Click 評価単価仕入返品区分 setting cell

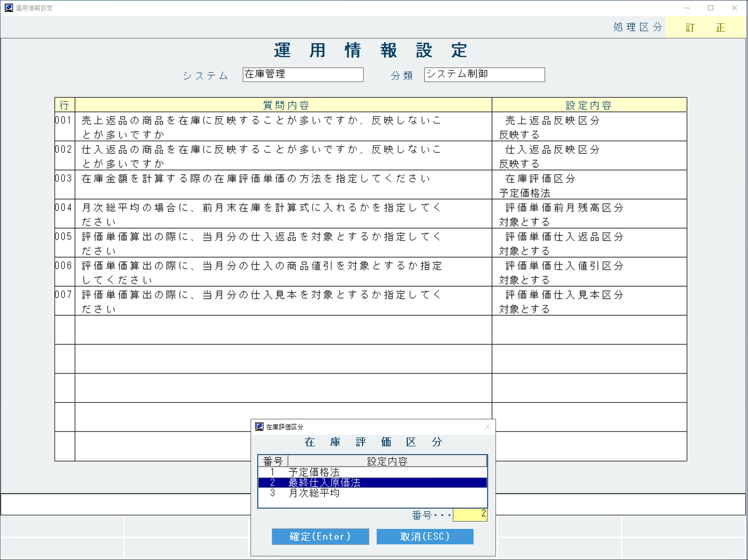pyautogui.click(x=590, y=243)
